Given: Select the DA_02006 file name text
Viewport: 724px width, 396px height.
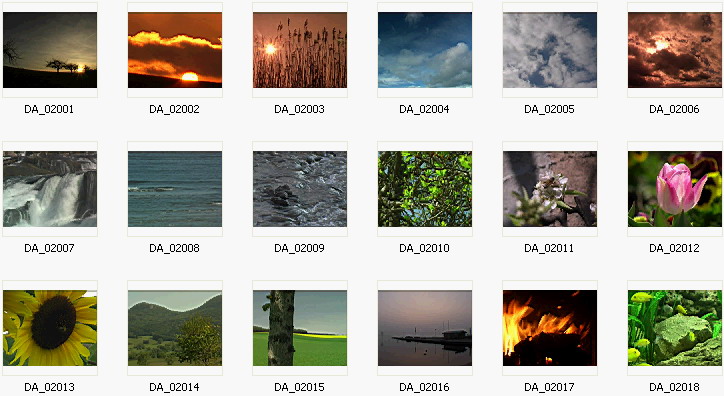Looking at the screenshot, I should pos(674,109).
